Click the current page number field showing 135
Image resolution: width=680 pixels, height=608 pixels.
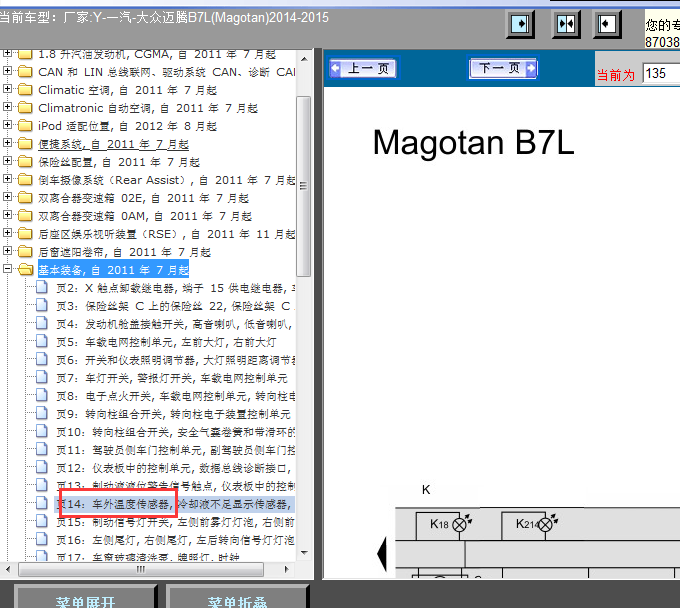point(661,73)
